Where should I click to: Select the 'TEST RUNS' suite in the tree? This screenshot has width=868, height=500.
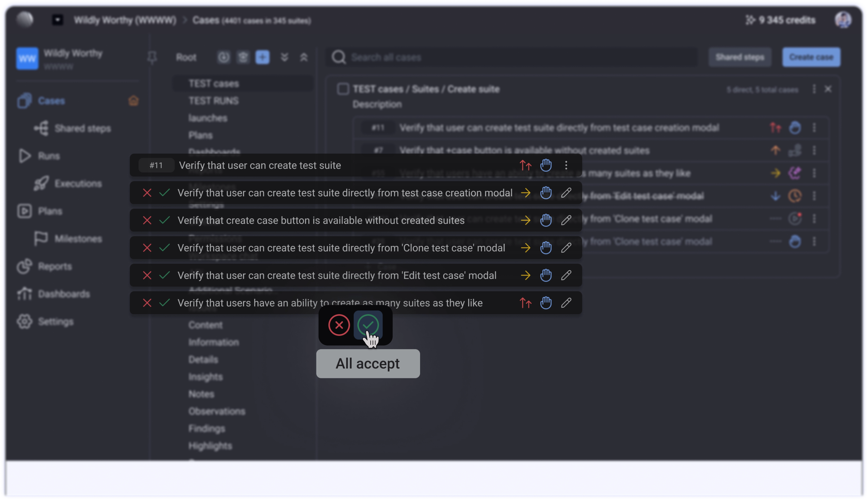(x=214, y=101)
